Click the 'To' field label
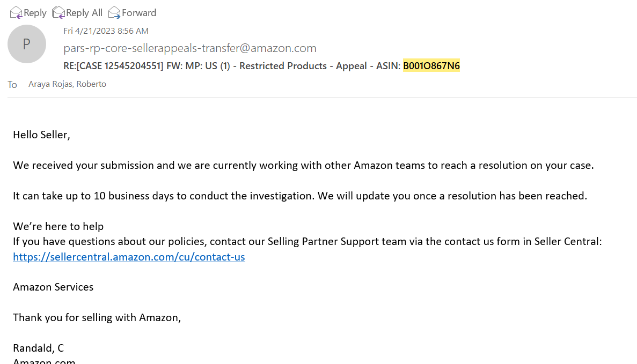Screen dimensions: 637x364 [x=12, y=85]
